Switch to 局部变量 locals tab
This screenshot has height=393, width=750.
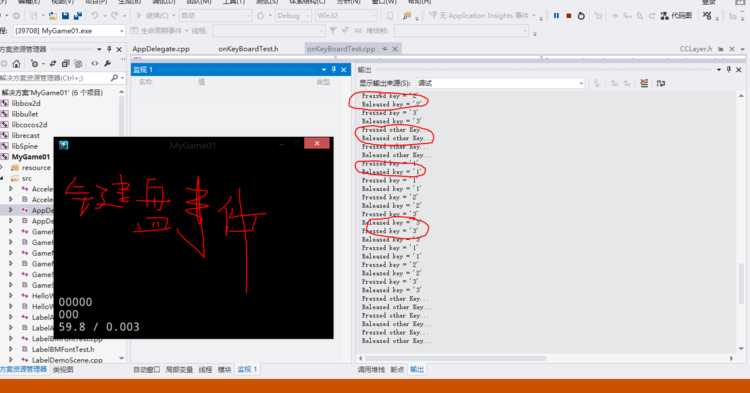[179, 370]
